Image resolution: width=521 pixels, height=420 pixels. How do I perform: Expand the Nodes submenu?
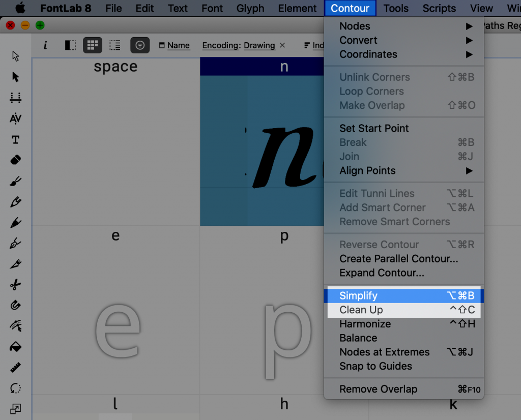(403, 26)
